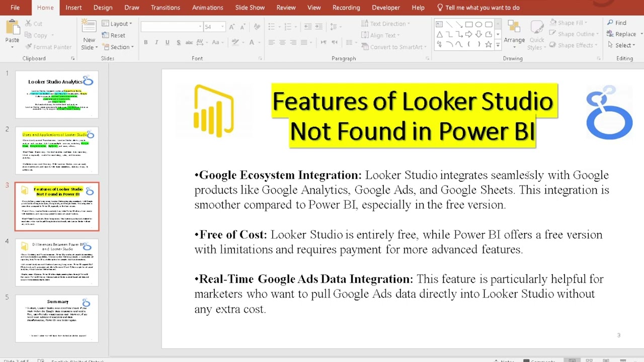
Task: Switch to the Design tab
Action: (103, 8)
